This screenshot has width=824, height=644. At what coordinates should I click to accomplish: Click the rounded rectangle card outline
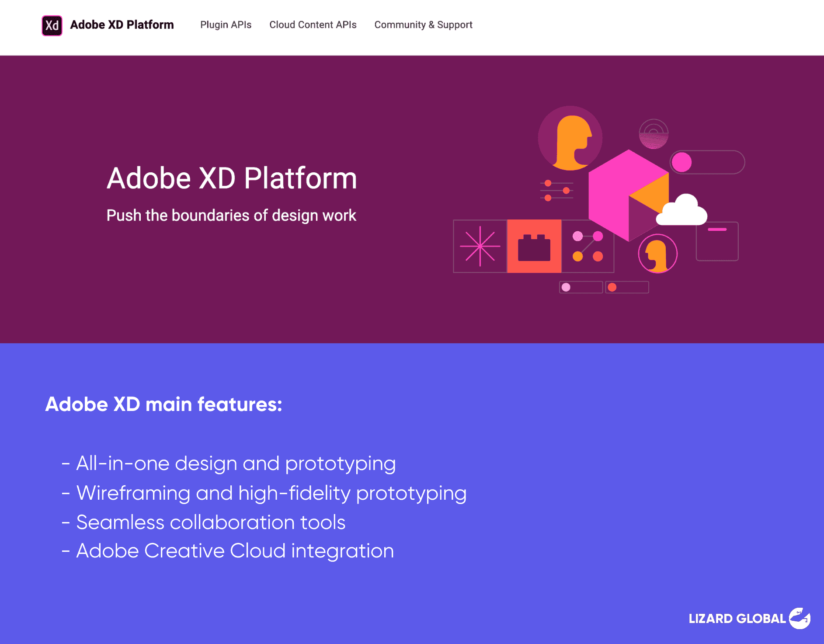717,241
